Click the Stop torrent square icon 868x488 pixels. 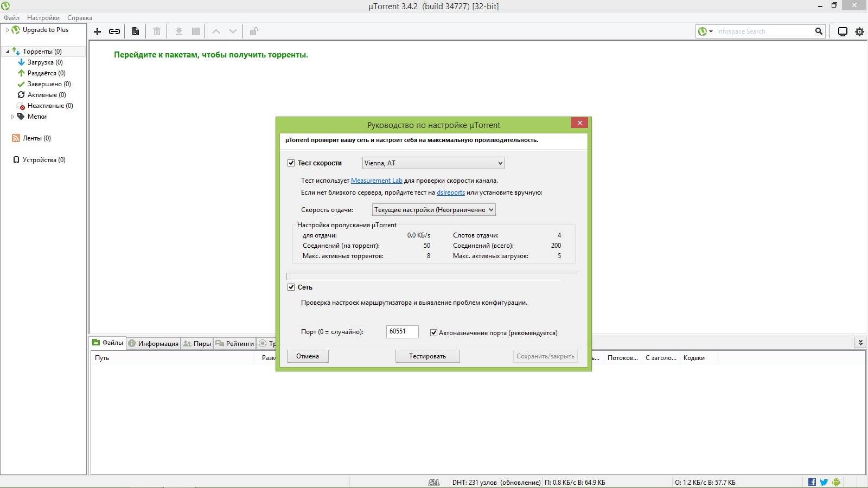[196, 31]
